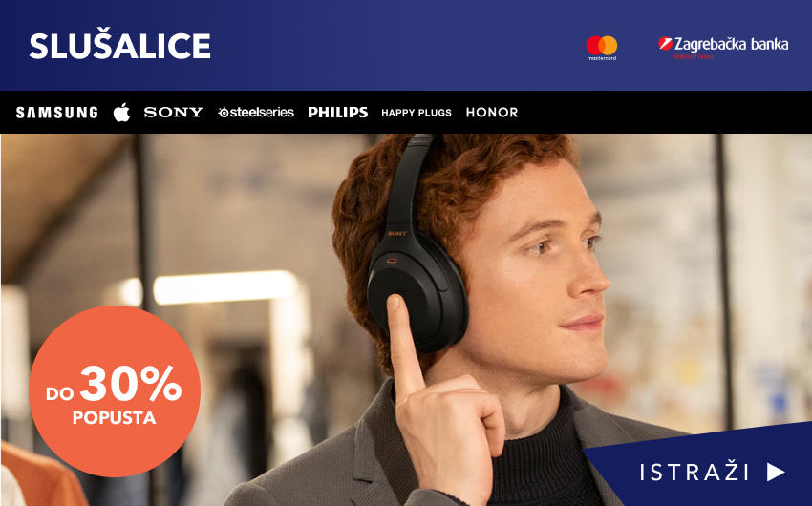Screen dimensions: 812x506
Task: Click the small Sony logo on headphones
Action: tap(397, 234)
